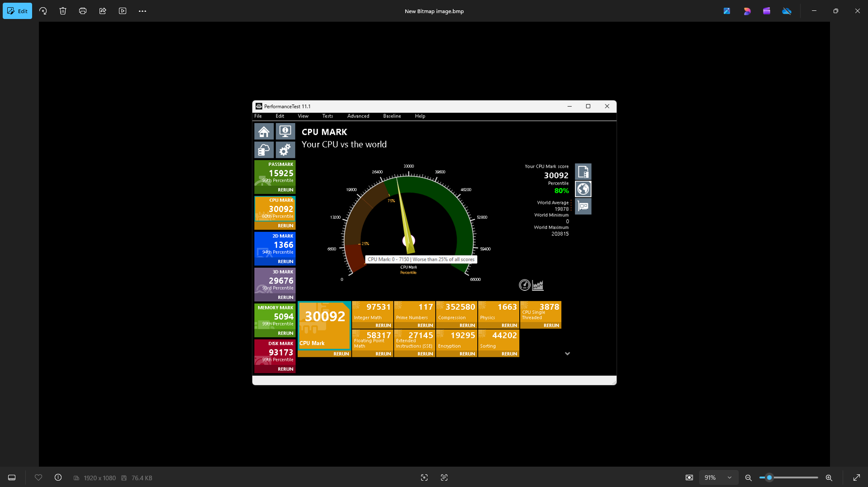Expand the chevron below the CPU test tiles

[x=567, y=354]
